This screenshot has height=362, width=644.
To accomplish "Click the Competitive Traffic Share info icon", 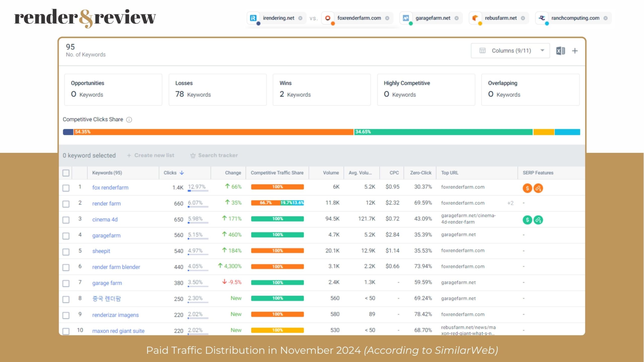I will [130, 119].
